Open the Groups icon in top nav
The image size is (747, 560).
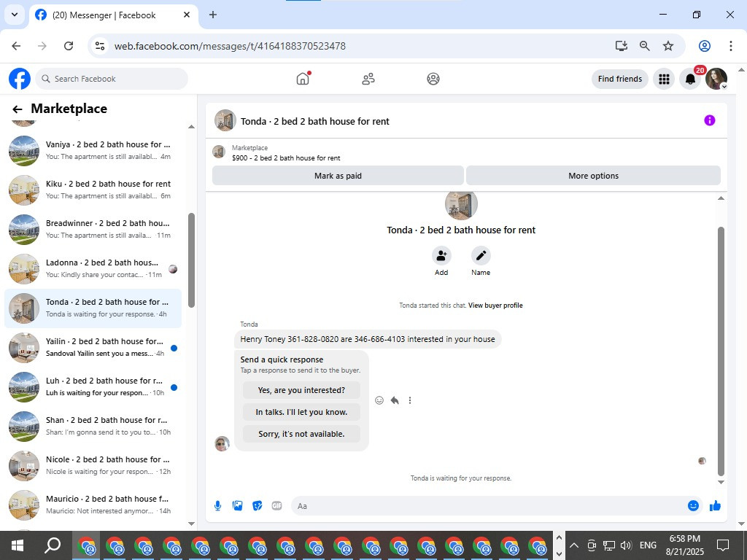(x=433, y=79)
